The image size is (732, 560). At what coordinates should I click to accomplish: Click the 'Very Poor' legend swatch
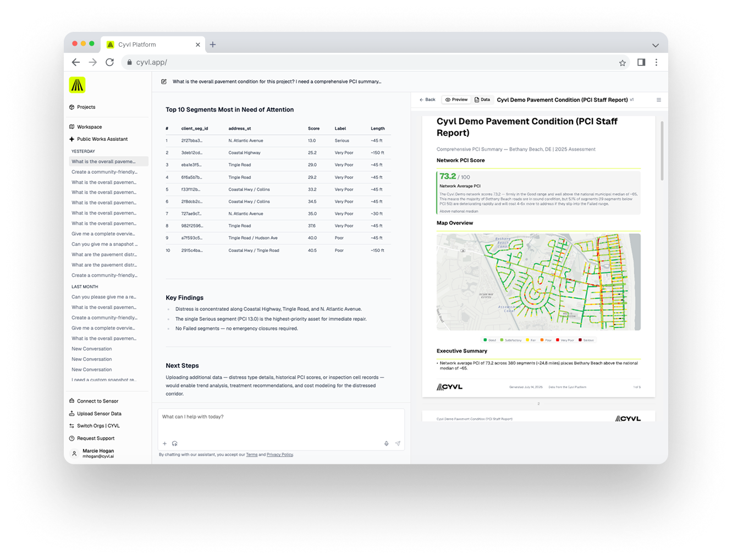[x=558, y=340]
